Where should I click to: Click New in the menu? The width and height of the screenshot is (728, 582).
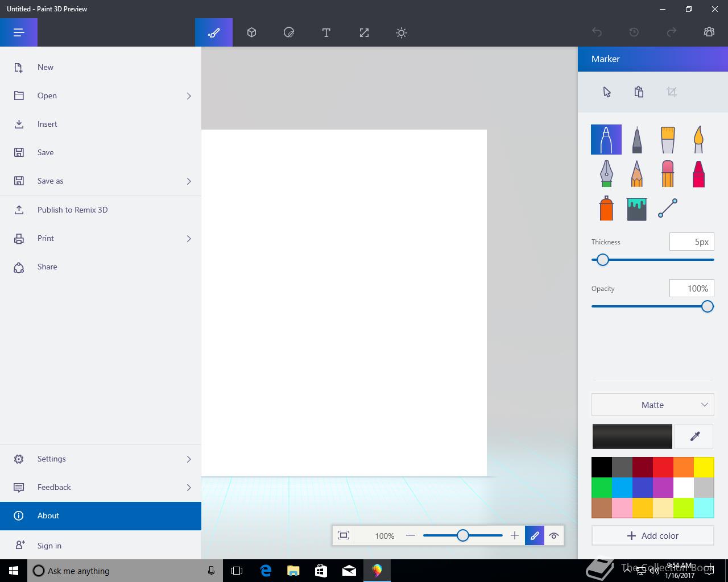pyautogui.click(x=101, y=67)
